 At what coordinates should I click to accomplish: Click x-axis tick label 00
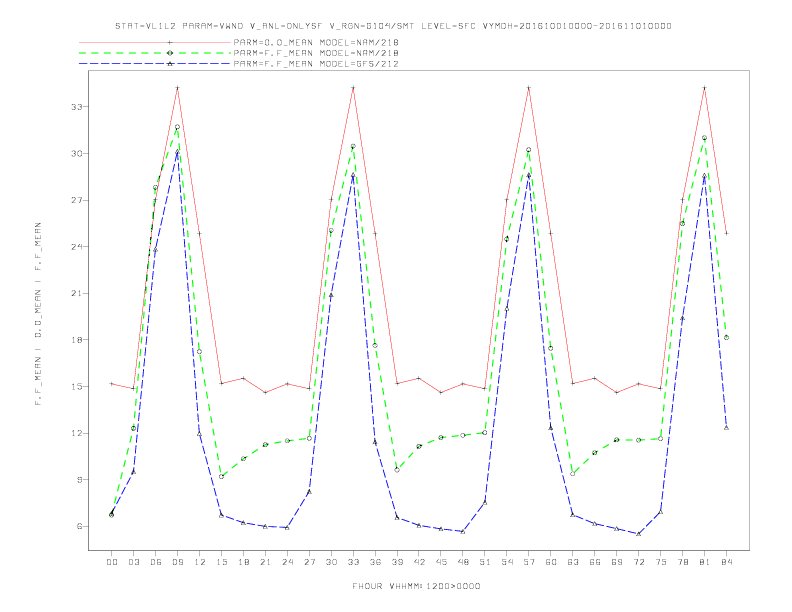tap(112, 562)
